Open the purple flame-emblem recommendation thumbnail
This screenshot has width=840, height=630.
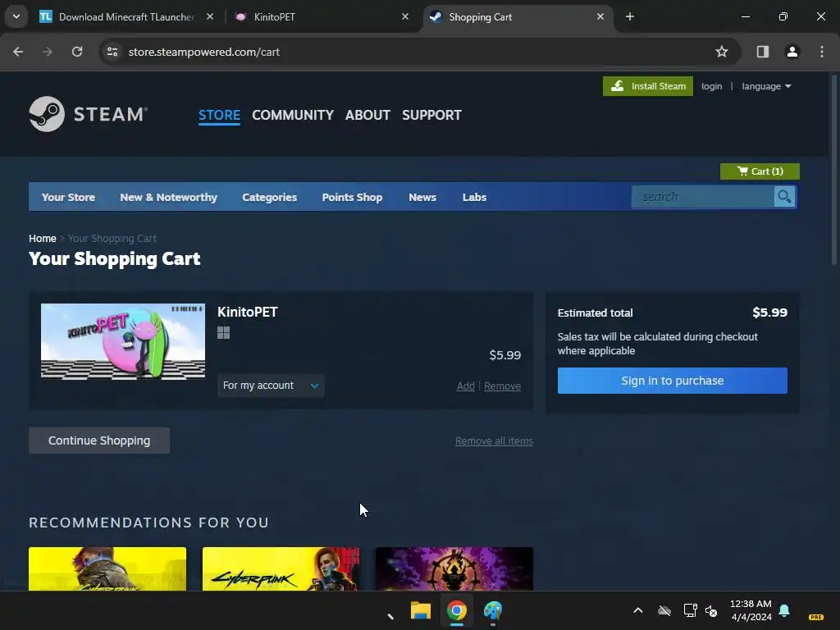pos(454,569)
